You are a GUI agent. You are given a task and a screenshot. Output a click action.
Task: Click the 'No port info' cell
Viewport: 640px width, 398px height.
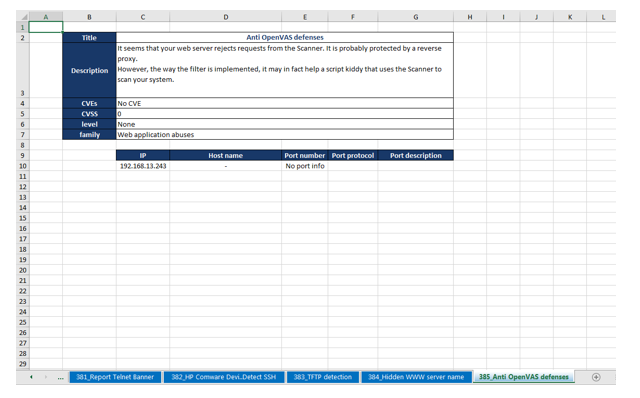point(304,166)
